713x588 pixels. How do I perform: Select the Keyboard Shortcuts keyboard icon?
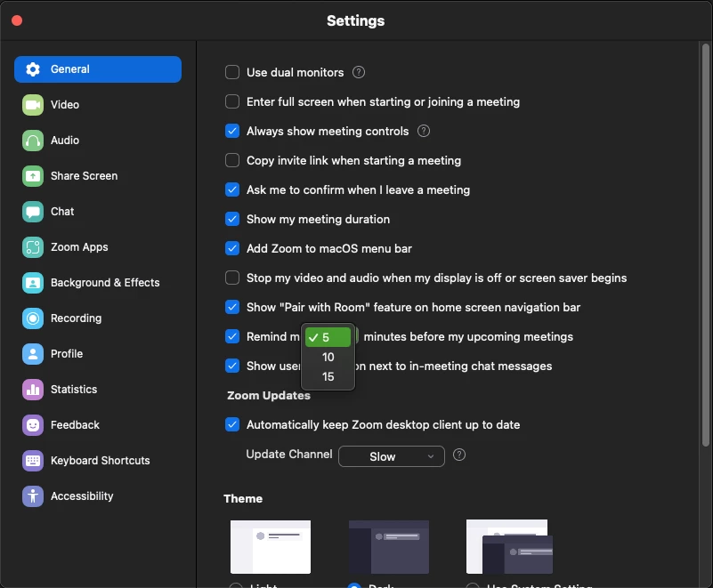(33, 461)
